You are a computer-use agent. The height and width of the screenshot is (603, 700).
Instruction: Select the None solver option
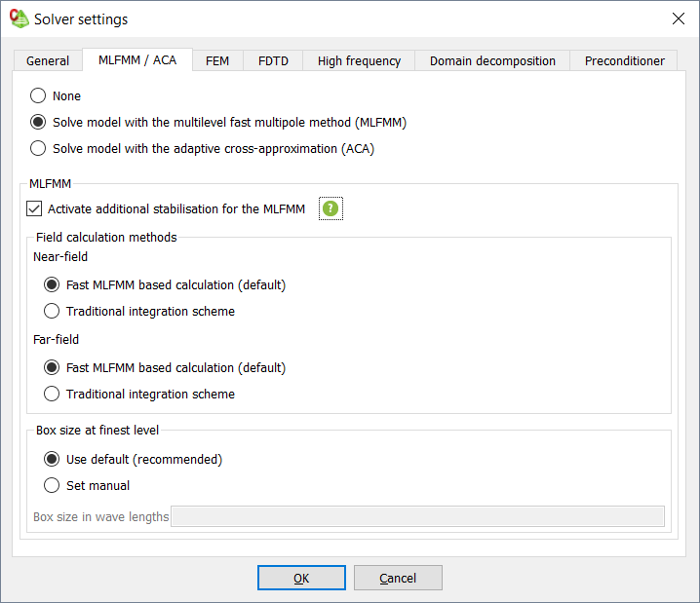pos(38,96)
